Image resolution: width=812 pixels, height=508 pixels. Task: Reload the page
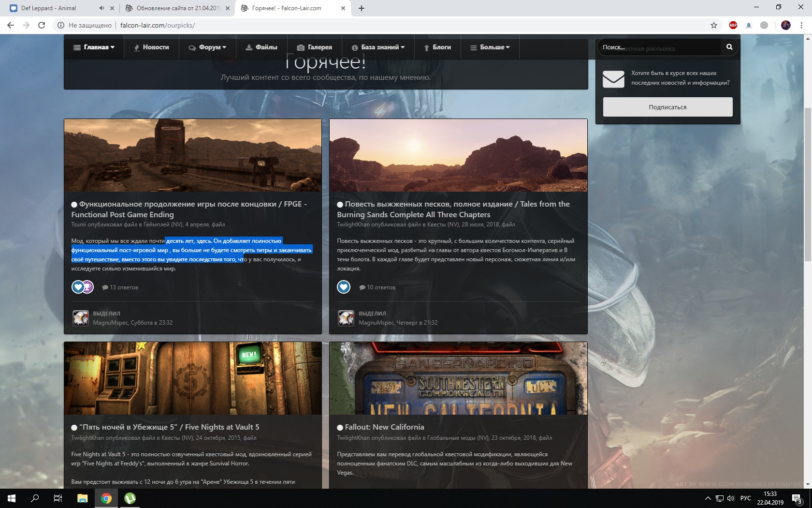(42, 25)
